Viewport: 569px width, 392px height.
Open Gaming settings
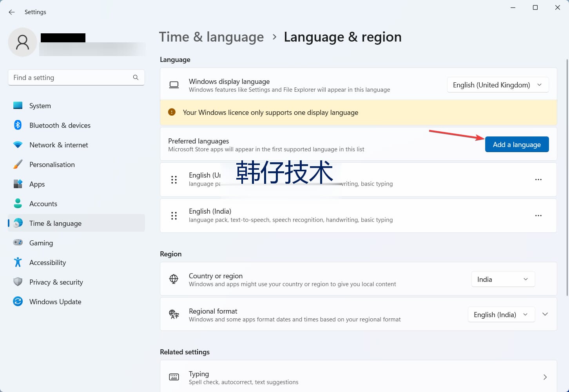point(76,243)
